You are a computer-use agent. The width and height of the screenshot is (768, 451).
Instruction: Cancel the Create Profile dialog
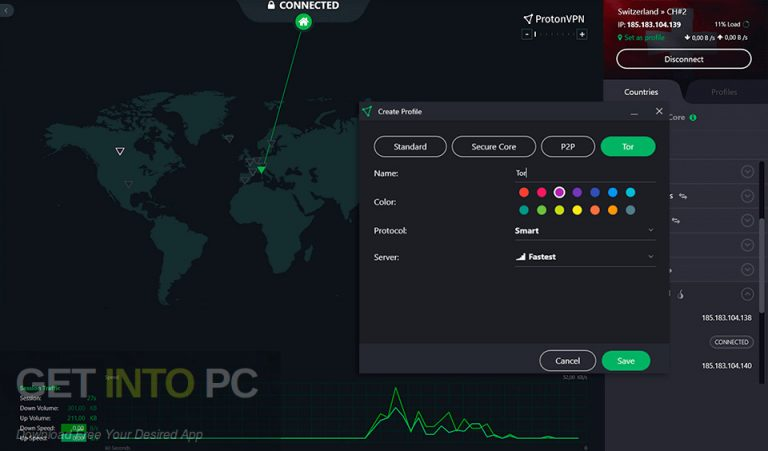(568, 361)
